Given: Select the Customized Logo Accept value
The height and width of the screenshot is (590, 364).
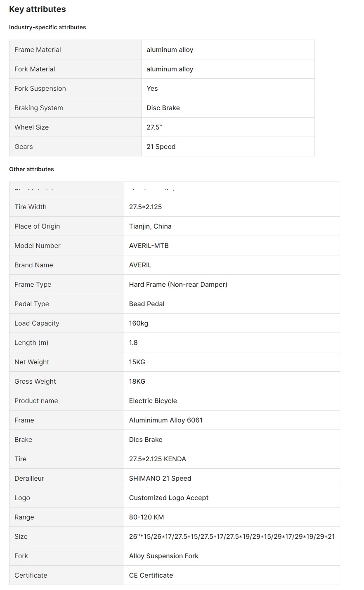Looking at the screenshot, I should pyautogui.click(x=168, y=498).
